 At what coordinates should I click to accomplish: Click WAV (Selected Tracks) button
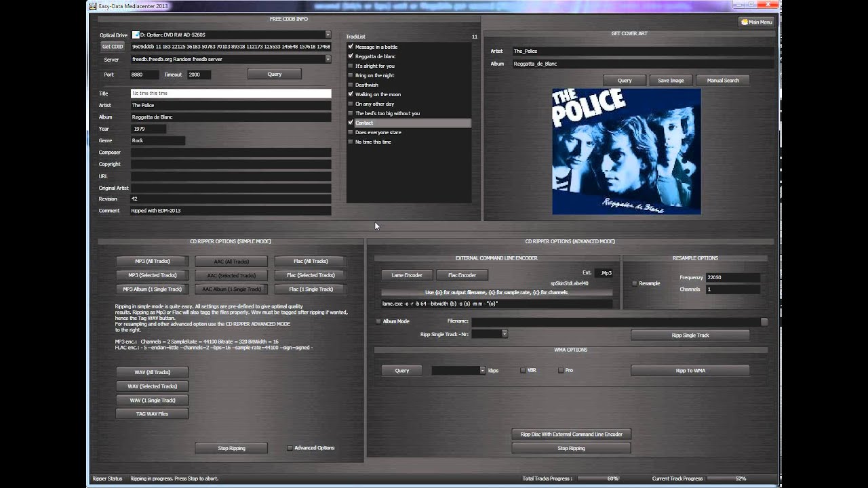(x=153, y=386)
